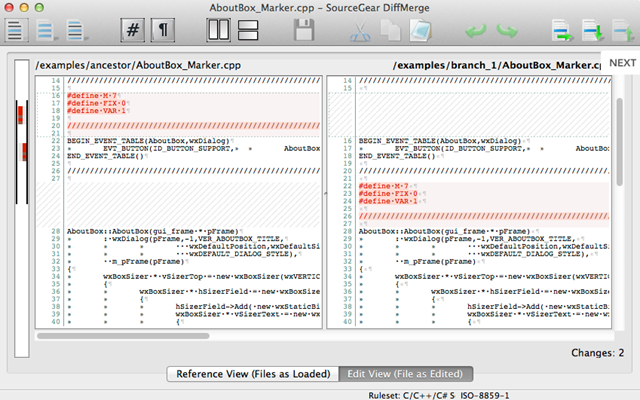
Task: Click AboutBox::AboutBox line 28 in left pane
Action: (x=153, y=231)
